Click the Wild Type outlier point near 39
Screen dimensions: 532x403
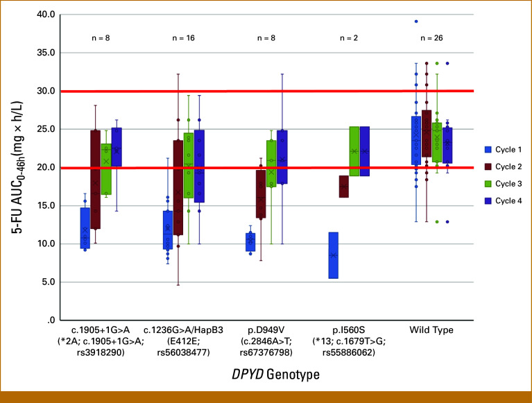tap(416, 22)
